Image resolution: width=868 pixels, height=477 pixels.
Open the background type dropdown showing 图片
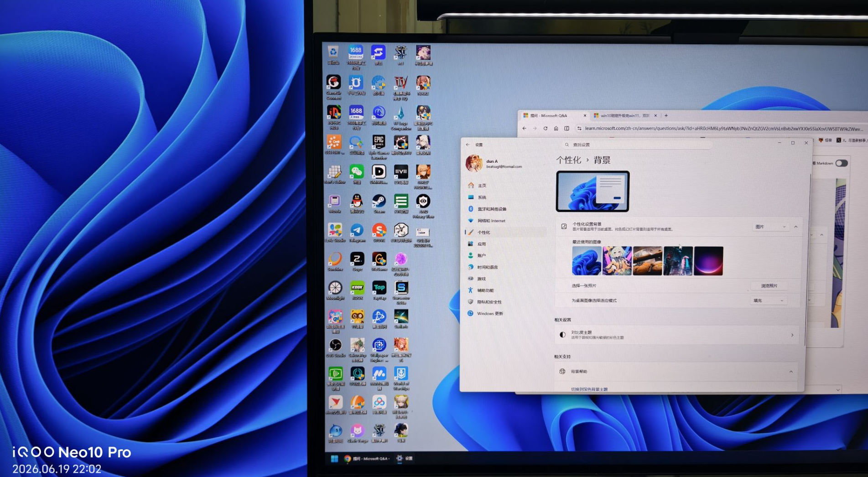[770, 227]
